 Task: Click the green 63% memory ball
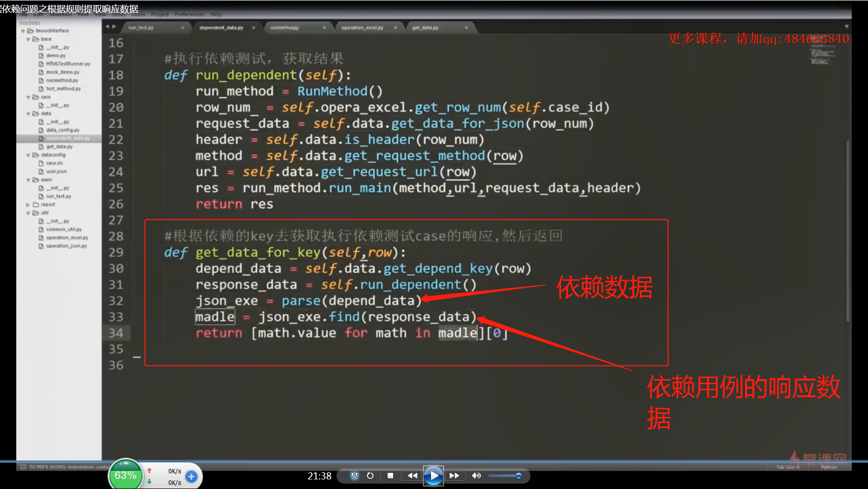click(x=126, y=475)
